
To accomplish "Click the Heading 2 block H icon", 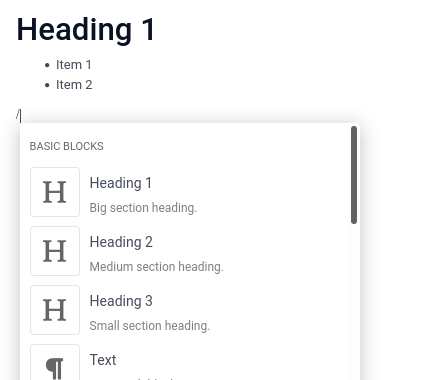I will 55,251.
